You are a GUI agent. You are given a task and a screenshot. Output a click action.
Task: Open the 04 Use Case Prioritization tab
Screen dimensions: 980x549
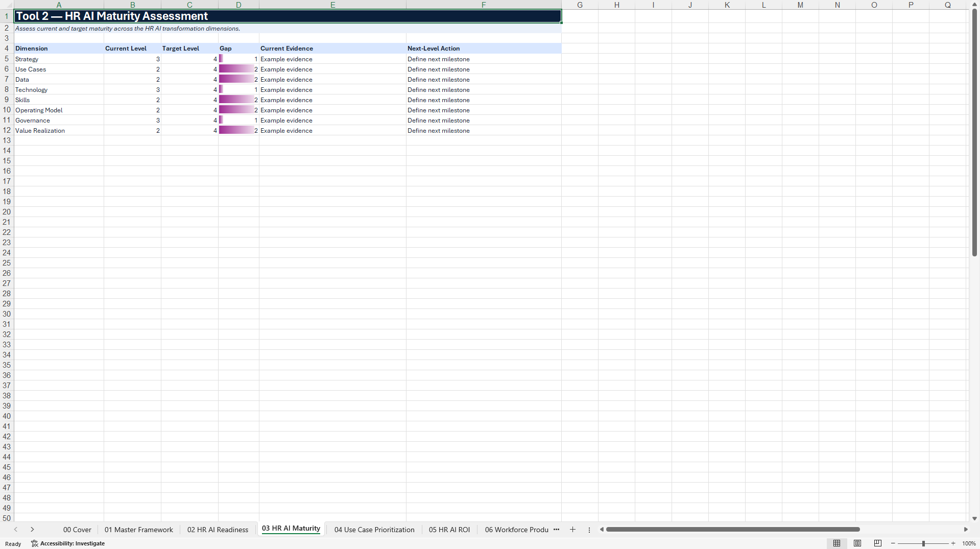coord(374,530)
